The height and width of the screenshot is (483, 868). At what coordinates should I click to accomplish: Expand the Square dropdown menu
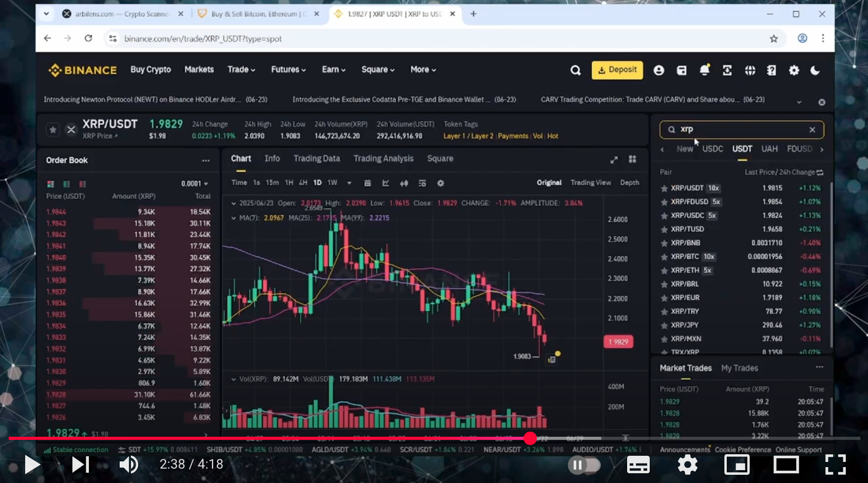pyautogui.click(x=378, y=69)
